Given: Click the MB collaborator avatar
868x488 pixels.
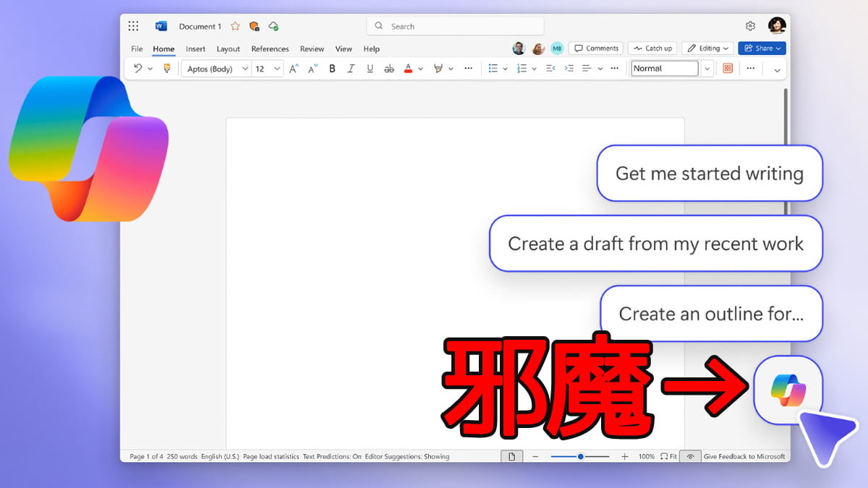Looking at the screenshot, I should click(557, 48).
